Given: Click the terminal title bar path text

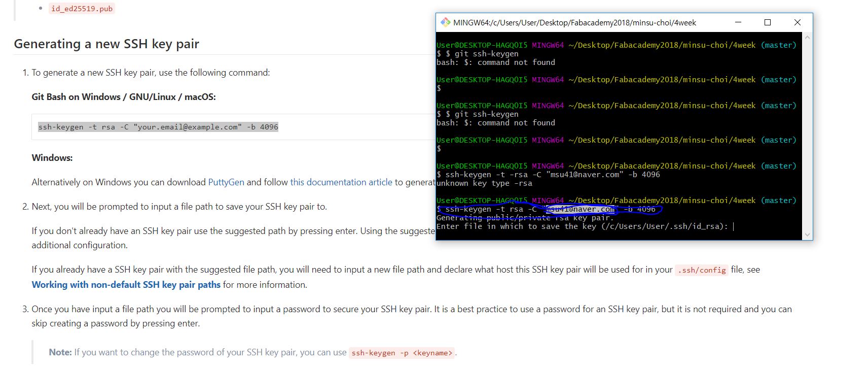Looking at the screenshot, I should [x=574, y=22].
